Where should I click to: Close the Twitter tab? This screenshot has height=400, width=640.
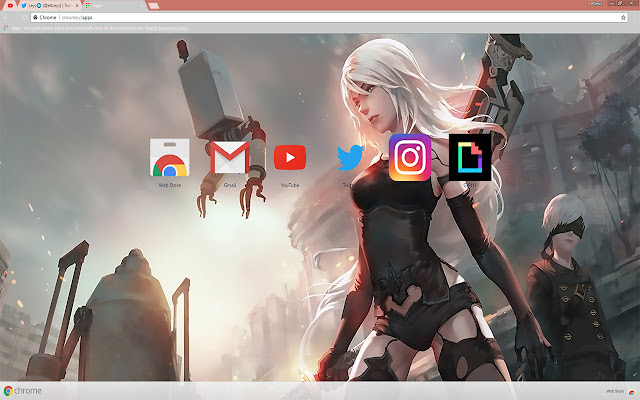tap(77, 5)
